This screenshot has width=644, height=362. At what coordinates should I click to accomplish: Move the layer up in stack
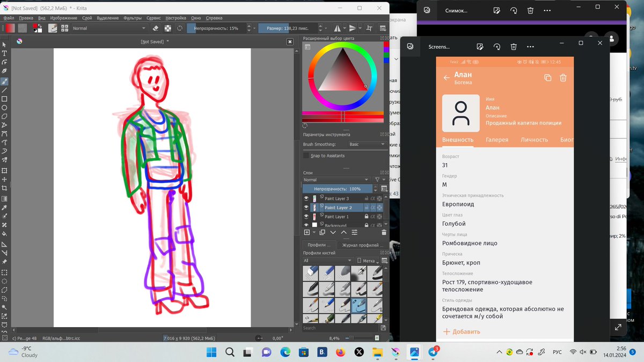tap(344, 232)
